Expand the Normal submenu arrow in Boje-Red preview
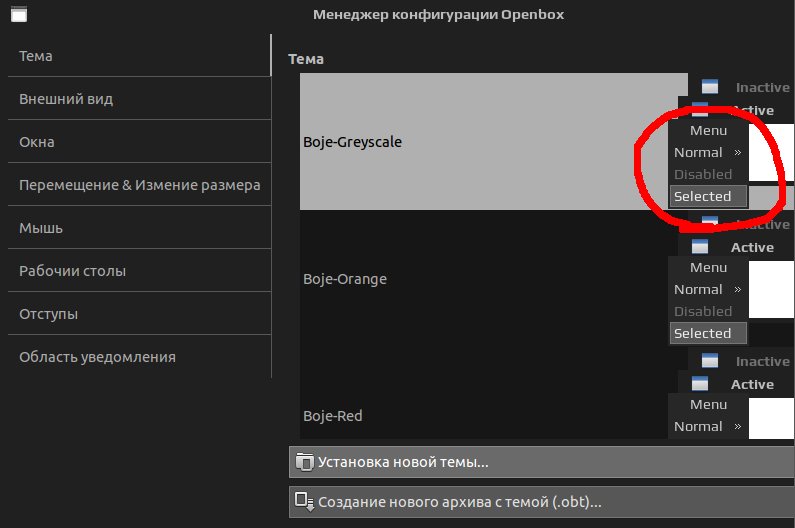This screenshot has width=795, height=528. (x=737, y=427)
